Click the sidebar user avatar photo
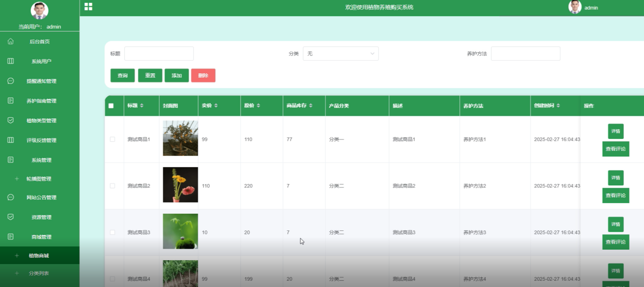 tap(40, 11)
